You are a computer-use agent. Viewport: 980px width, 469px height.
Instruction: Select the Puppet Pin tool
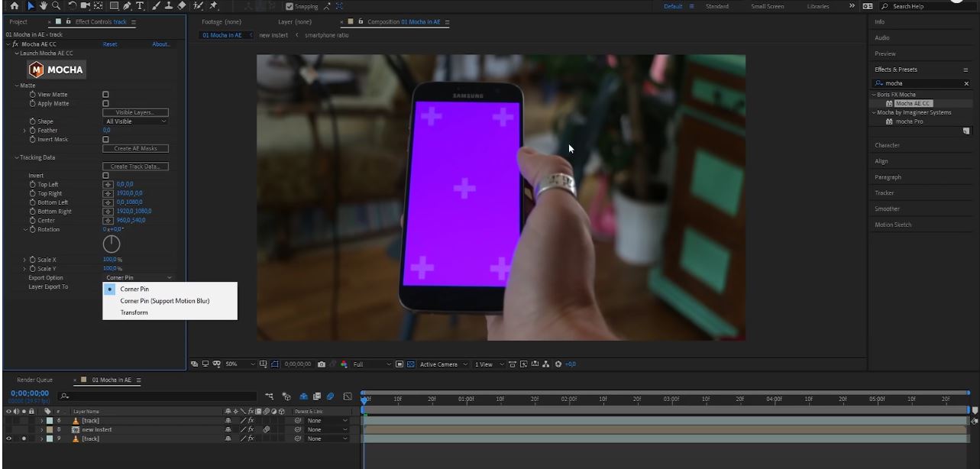213,6
